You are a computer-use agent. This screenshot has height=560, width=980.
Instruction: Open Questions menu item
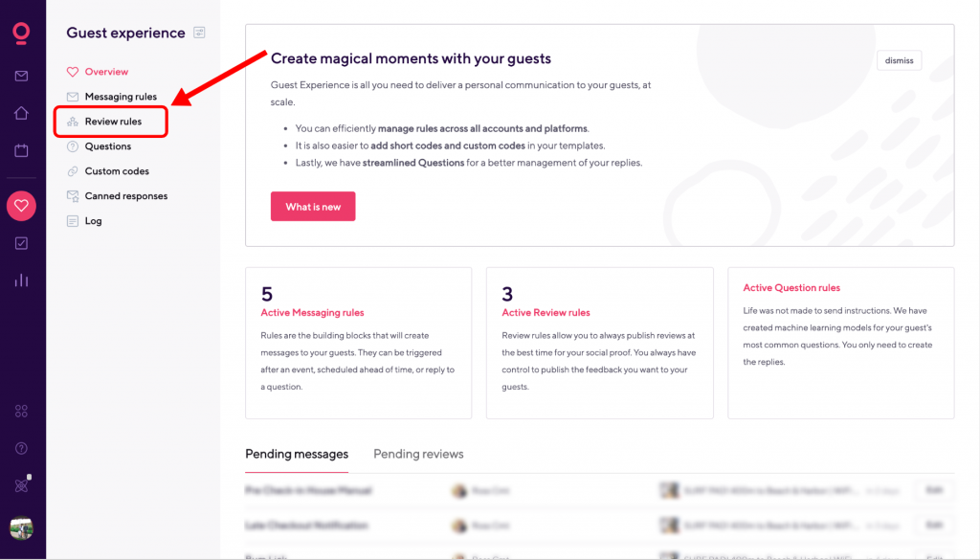point(108,146)
